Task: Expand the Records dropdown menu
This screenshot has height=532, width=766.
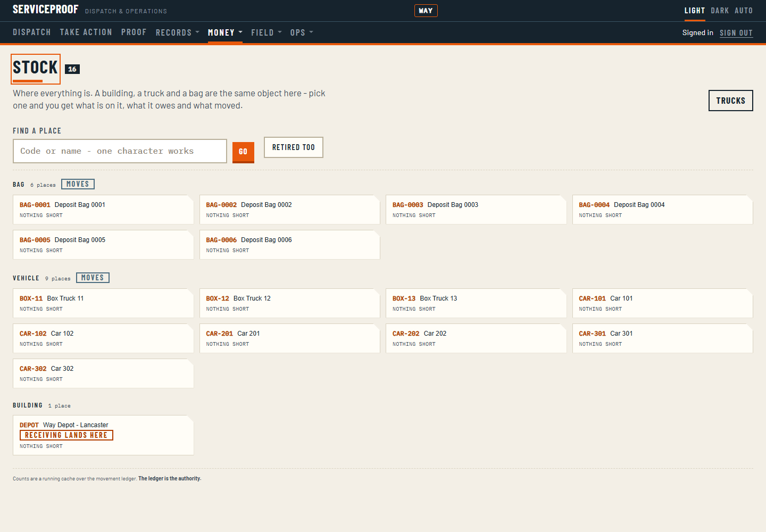Action: click(178, 32)
